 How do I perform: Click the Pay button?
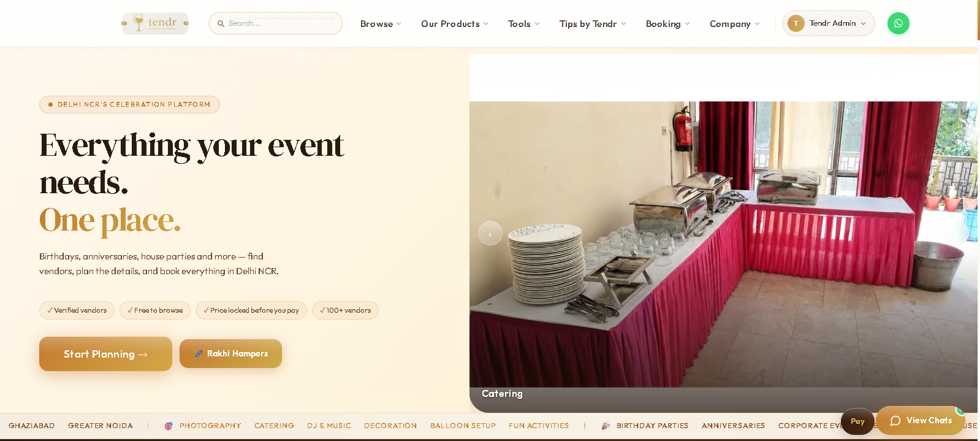[x=857, y=421]
